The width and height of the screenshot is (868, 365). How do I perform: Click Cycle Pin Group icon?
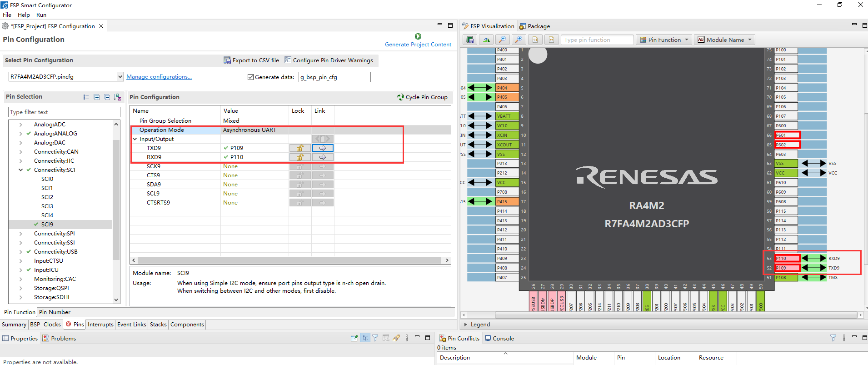pos(400,97)
